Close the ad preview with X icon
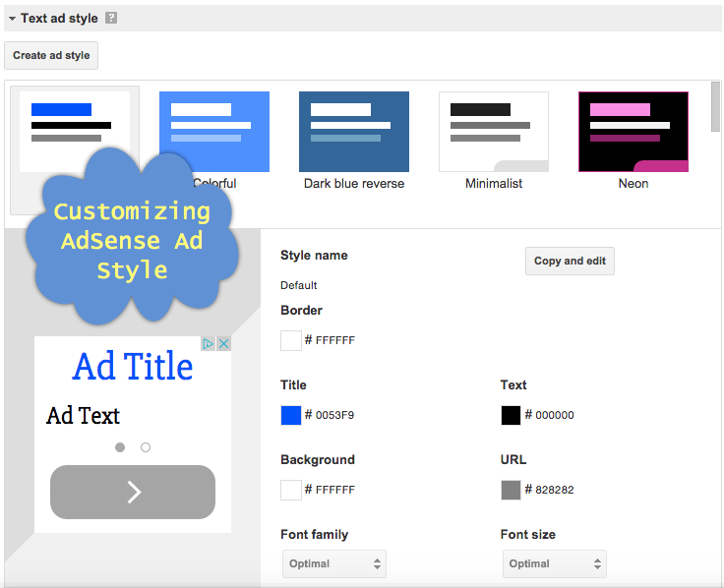The width and height of the screenshot is (724, 588). (224, 343)
